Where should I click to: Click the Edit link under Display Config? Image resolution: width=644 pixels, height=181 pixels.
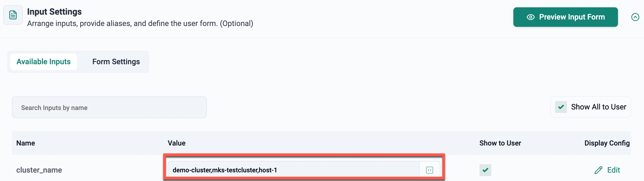[x=614, y=170]
